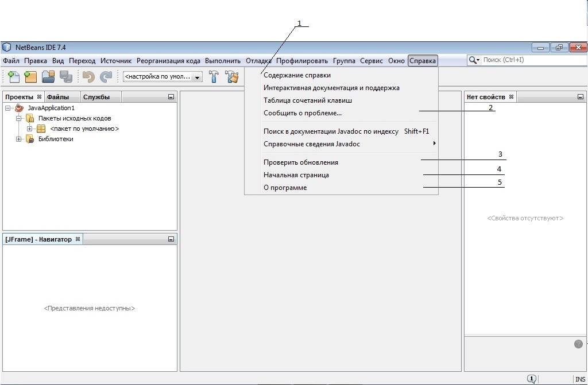Image resolution: width=588 pixels, height=385 pixels.
Task: Choose Содержание справки
Action: pyautogui.click(x=341, y=75)
